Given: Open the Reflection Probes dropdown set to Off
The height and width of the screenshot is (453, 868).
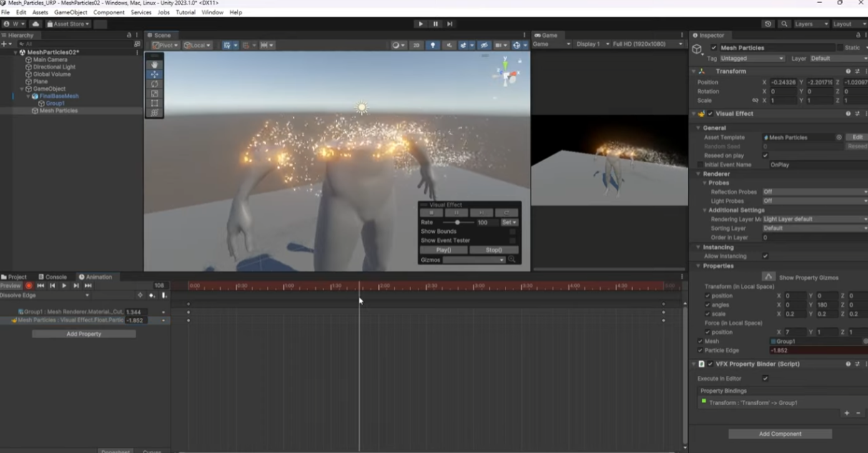Looking at the screenshot, I should pos(815,191).
